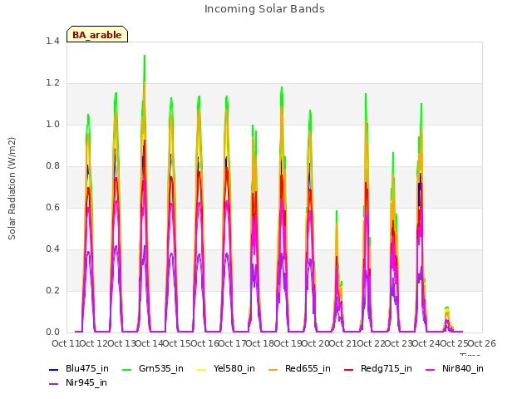Click the purple Nir945_in legend color marker
This screenshot has width=532, height=399.
(x=53, y=384)
